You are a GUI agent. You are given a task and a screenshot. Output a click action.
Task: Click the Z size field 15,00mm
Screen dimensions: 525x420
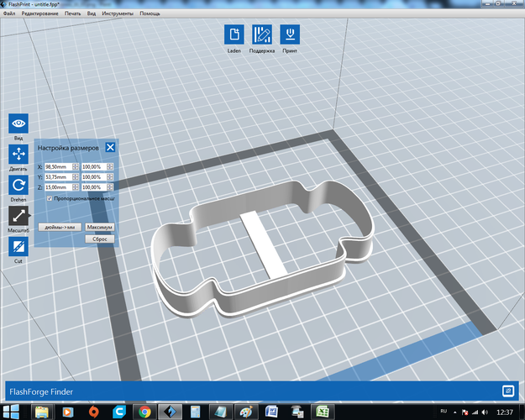[x=59, y=187]
